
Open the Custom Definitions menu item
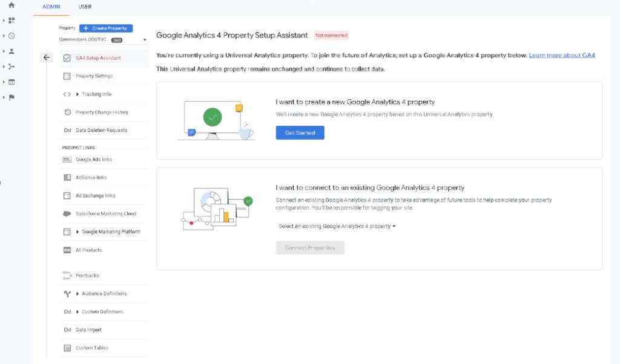[x=104, y=312]
